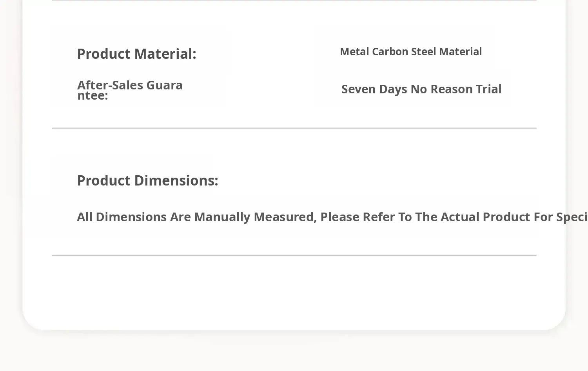
Task: Select Seven Days No Reason Trial text
Action: (421, 89)
